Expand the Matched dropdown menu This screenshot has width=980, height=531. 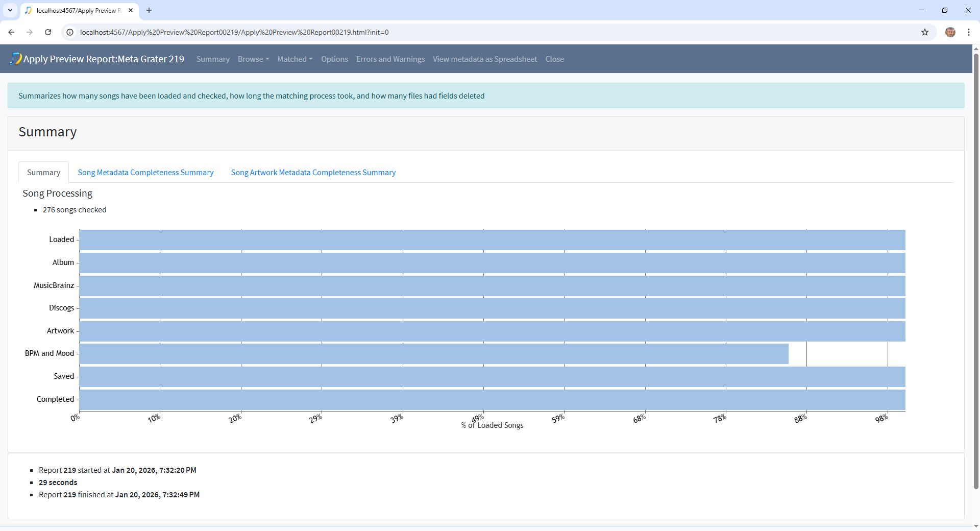[295, 59]
